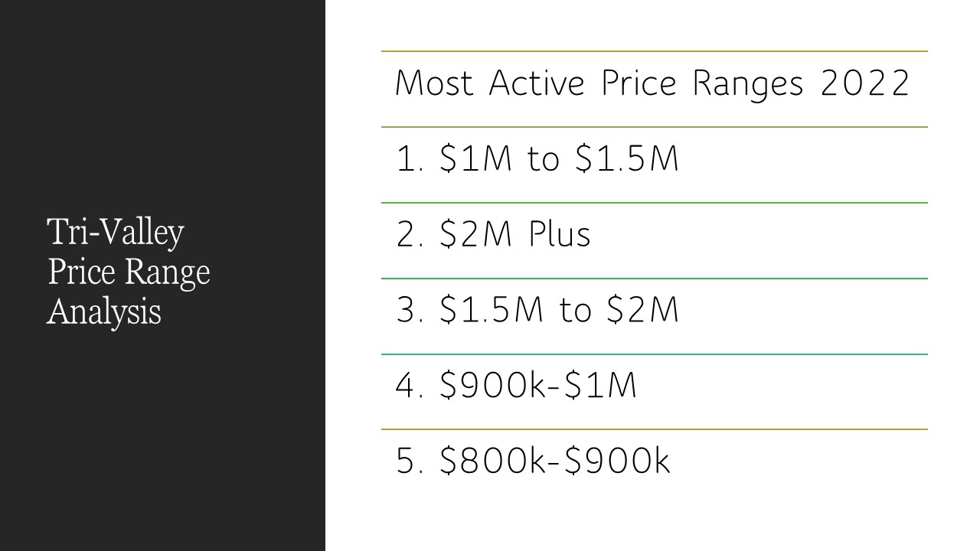The height and width of the screenshot is (551, 980).
Task: Click the word Tri-Valley in the title
Action: tap(116, 232)
